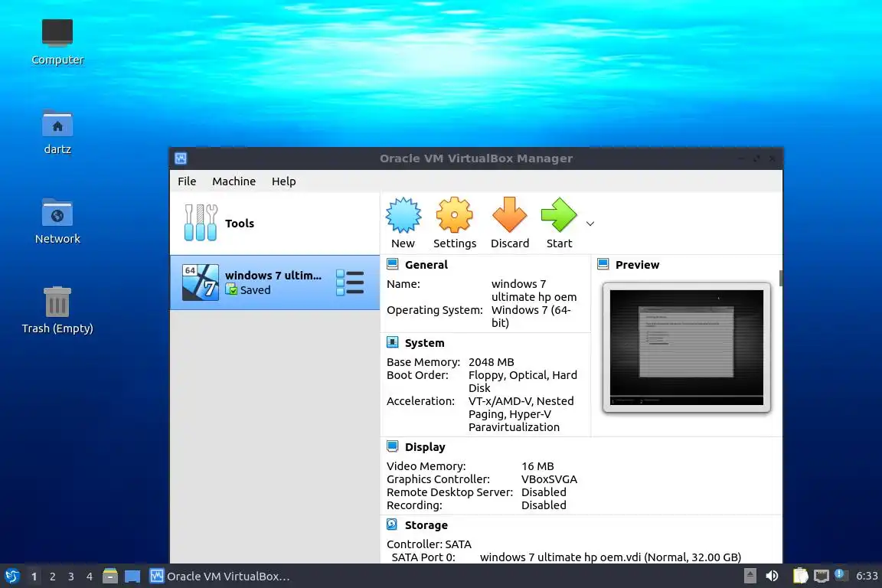Click Oracle VM VirtualBox taskbar button
This screenshot has height=588, width=882.
(220, 577)
